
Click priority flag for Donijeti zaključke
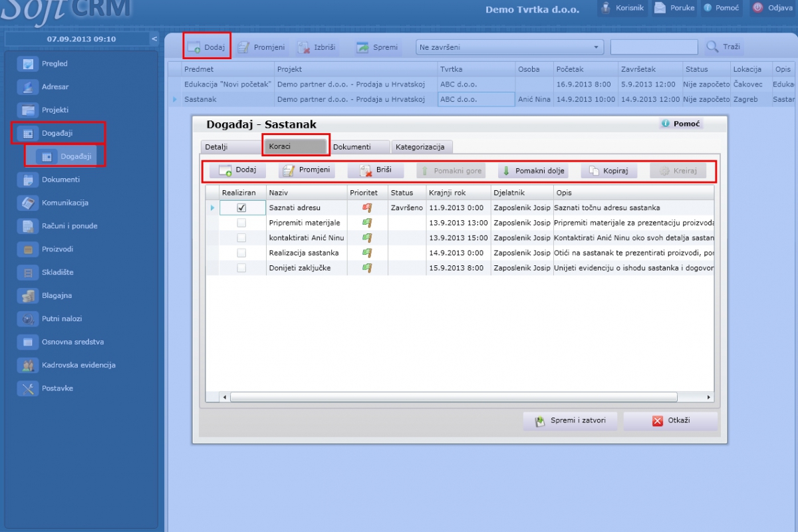tap(367, 268)
